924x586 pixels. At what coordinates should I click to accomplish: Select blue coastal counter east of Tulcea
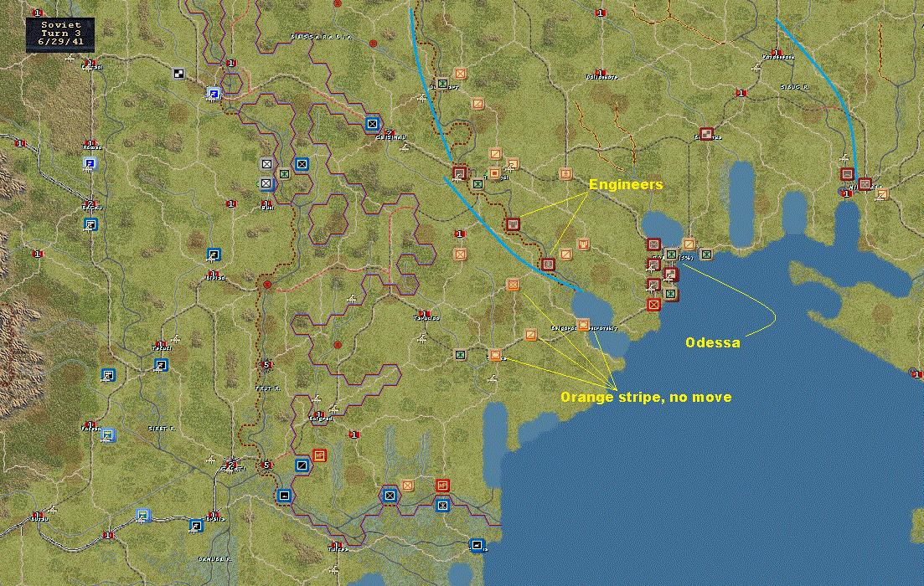[x=477, y=545]
